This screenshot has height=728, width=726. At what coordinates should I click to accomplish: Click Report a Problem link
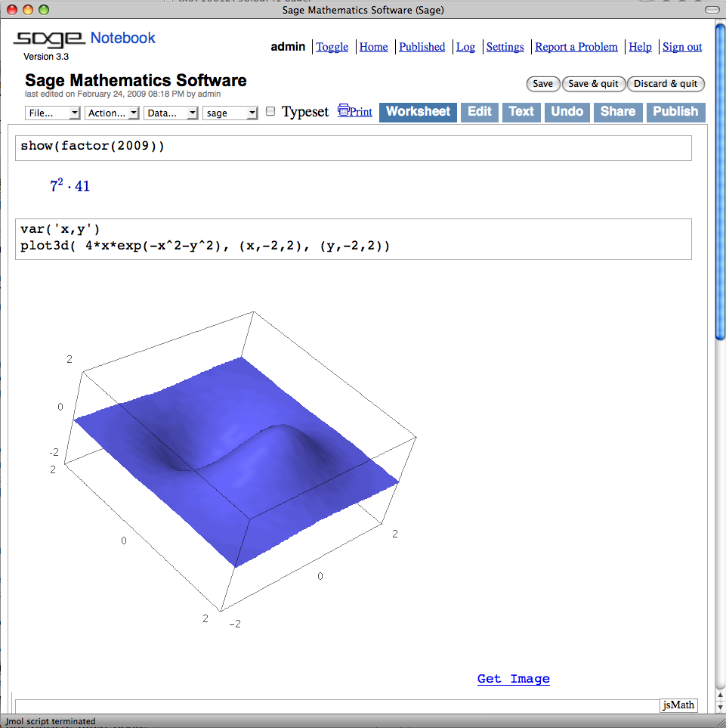[x=576, y=47]
